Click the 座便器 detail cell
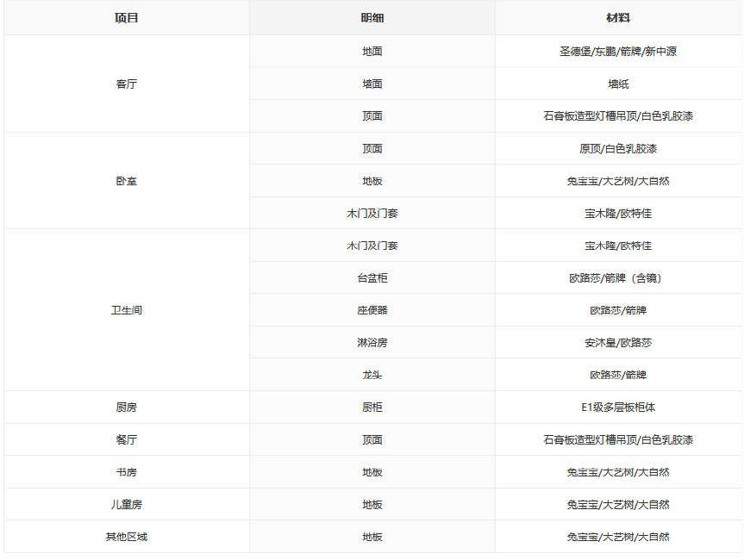 pyautogui.click(x=372, y=310)
